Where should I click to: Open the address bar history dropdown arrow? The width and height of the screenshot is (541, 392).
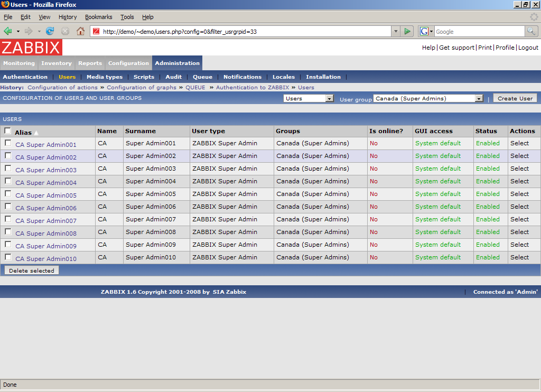tap(396, 31)
